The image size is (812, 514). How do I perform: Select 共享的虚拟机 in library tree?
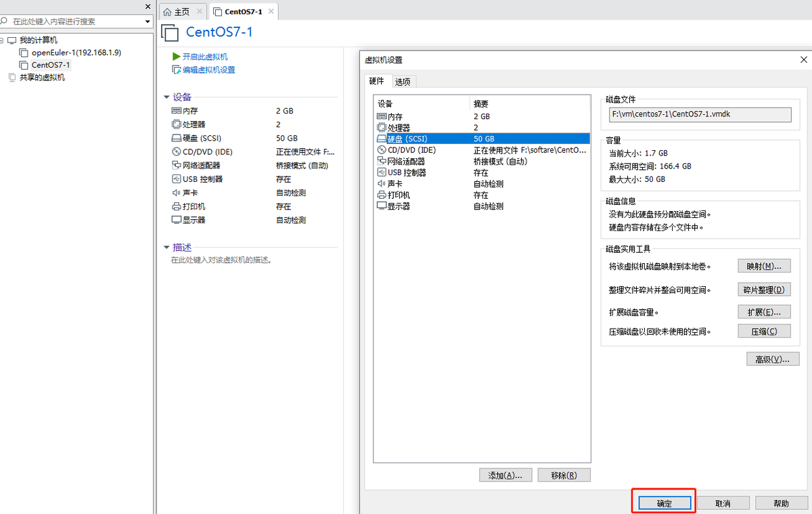click(x=42, y=77)
